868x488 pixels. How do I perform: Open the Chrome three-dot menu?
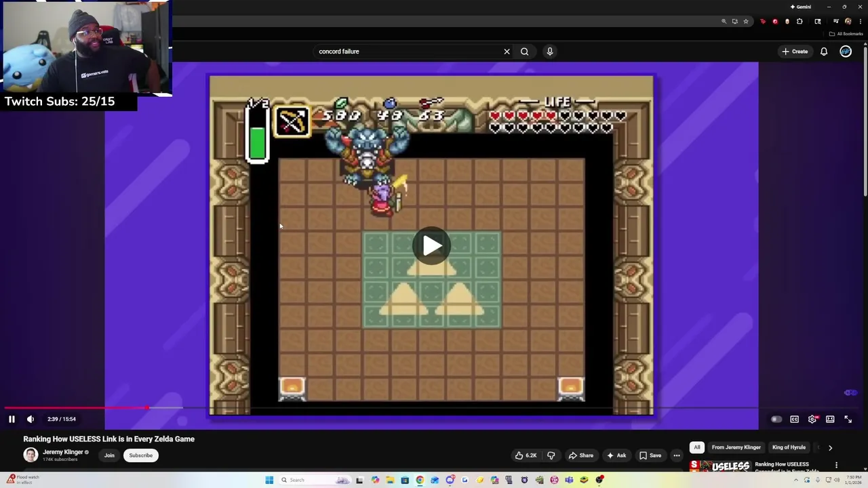click(861, 22)
